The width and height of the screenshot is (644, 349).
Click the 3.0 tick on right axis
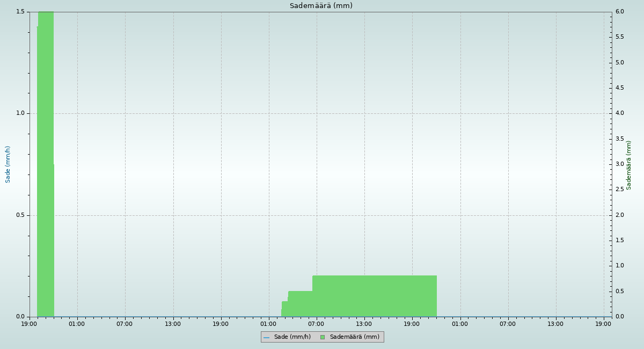619,164
